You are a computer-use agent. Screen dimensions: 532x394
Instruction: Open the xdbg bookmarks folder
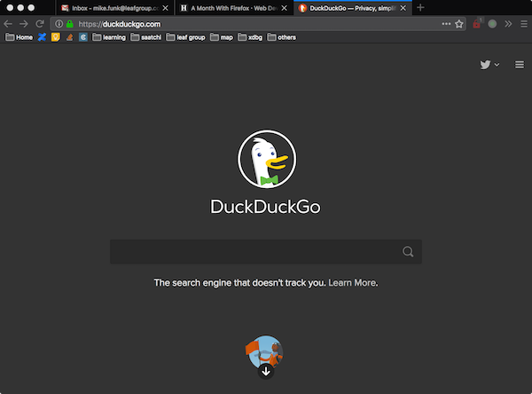[250, 37]
